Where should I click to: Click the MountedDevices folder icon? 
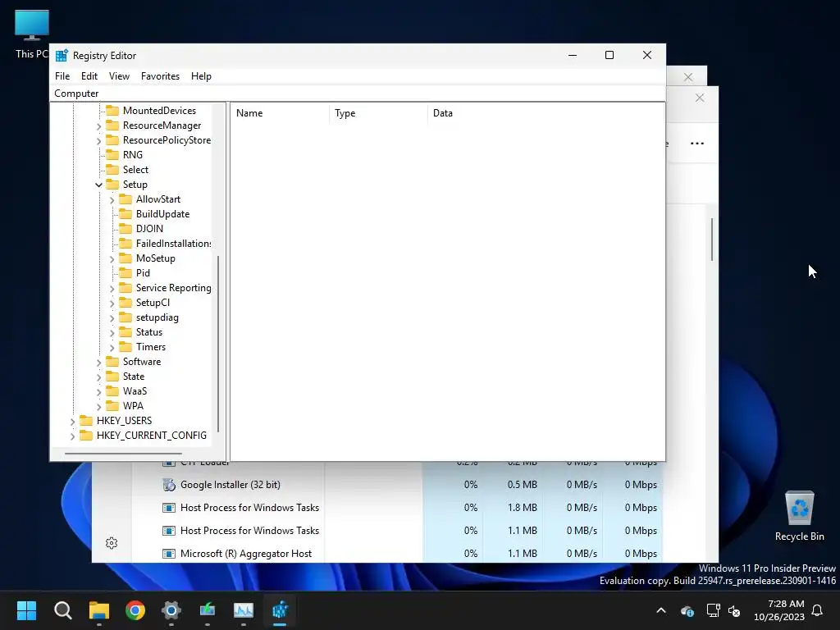(112, 111)
